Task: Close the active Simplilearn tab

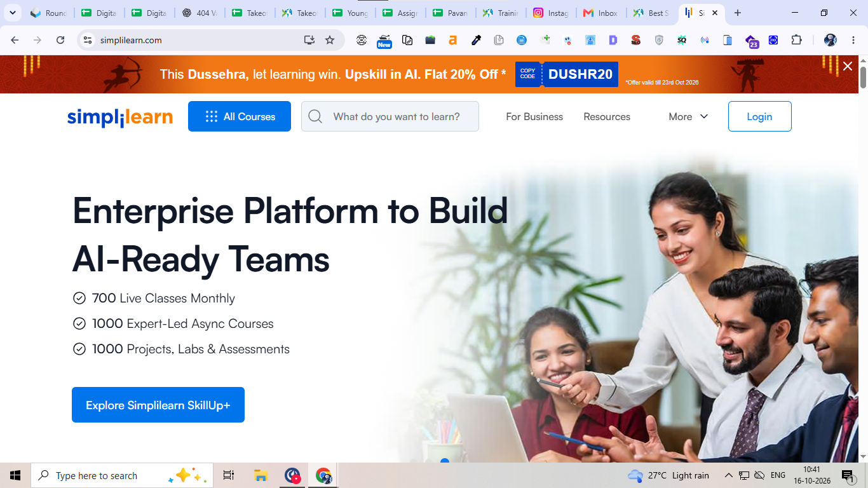Action: pos(715,13)
